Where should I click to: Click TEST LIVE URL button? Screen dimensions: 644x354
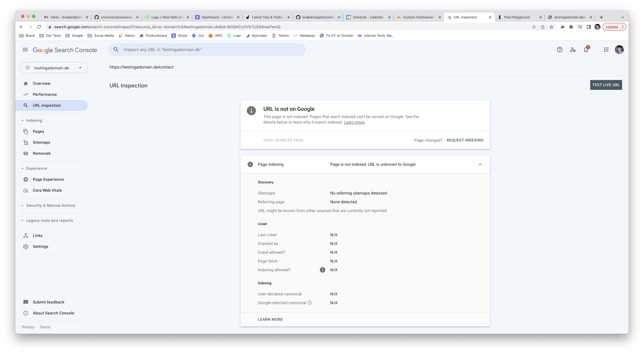coord(606,85)
